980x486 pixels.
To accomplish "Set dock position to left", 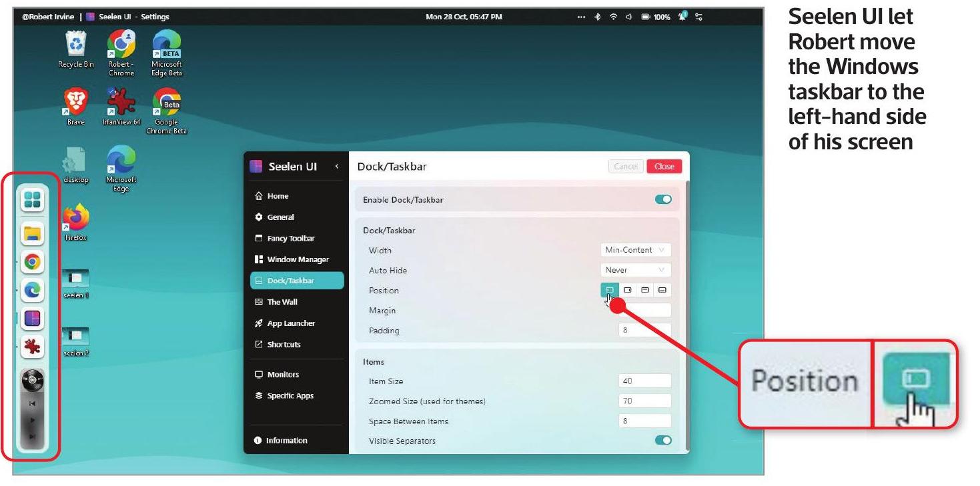I will [610, 290].
